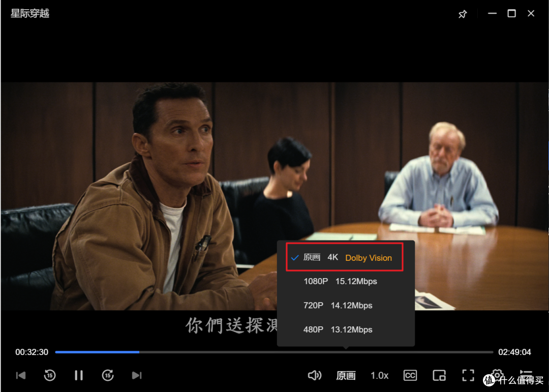Image resolution: width=549 pixels, height=392 pixels.
Task: Seek on the playback progress bar
Action: [x=274, y=352]
